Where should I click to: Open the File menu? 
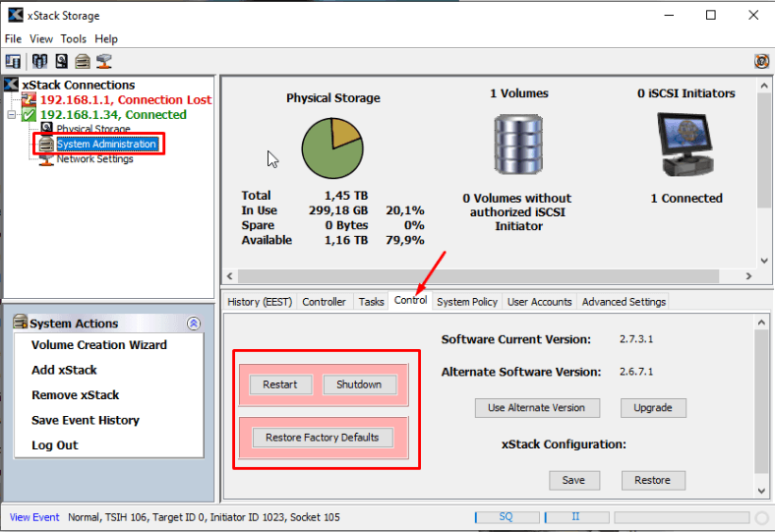coord(13,38)
